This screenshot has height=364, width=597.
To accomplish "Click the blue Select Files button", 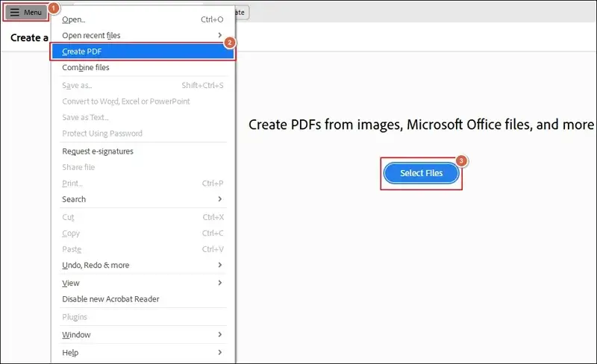I will pos(421,173).
